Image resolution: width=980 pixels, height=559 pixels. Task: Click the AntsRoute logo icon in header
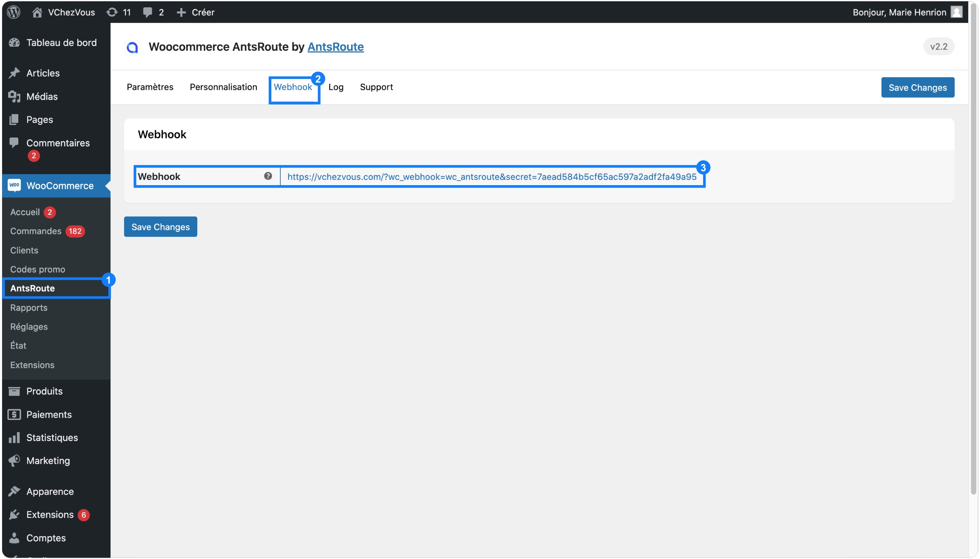click(x=132, y=47)
